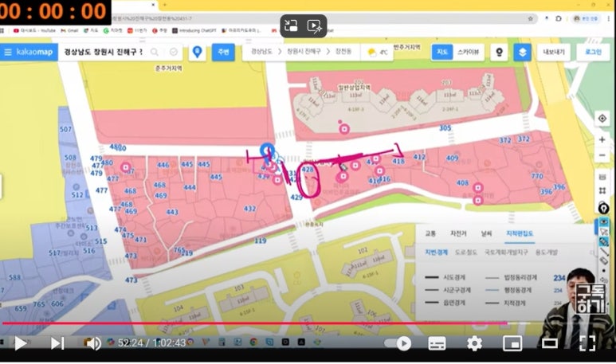Select the 용도개발 sub-tab
The image size is (616, 364).
547,252
